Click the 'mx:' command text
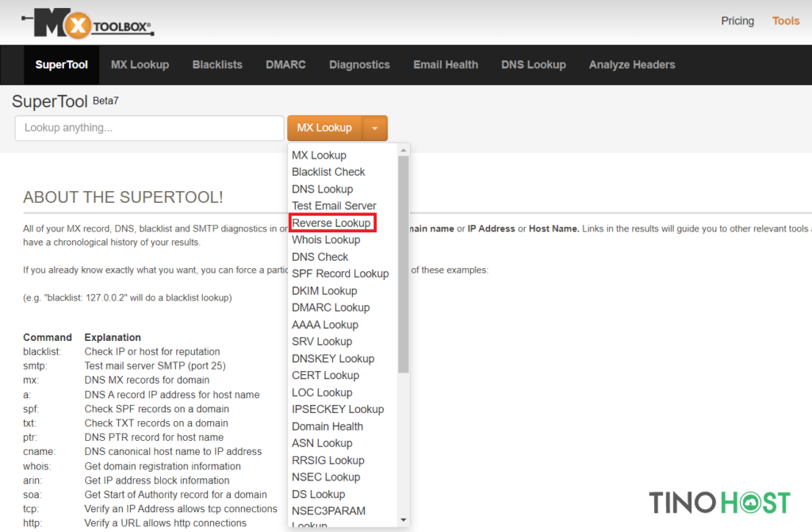The height and width of the screenshot is (532, 812). tap(31, 381)
